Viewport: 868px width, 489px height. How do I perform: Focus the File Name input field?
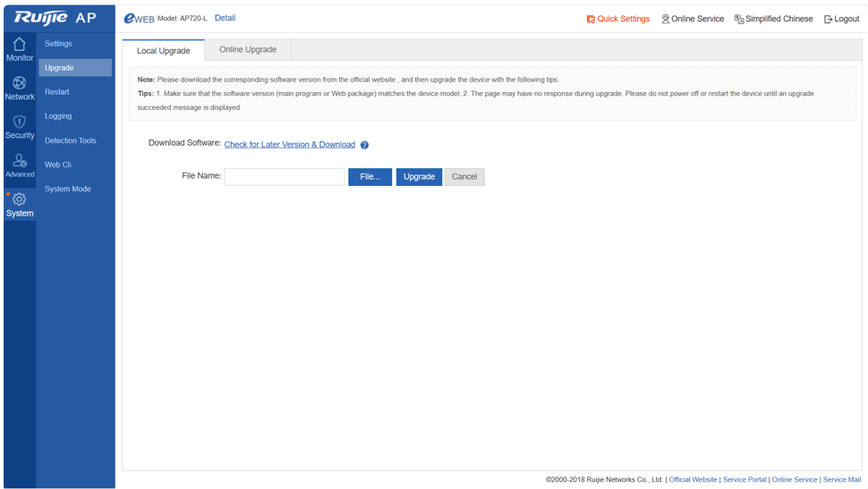[284, 177]
